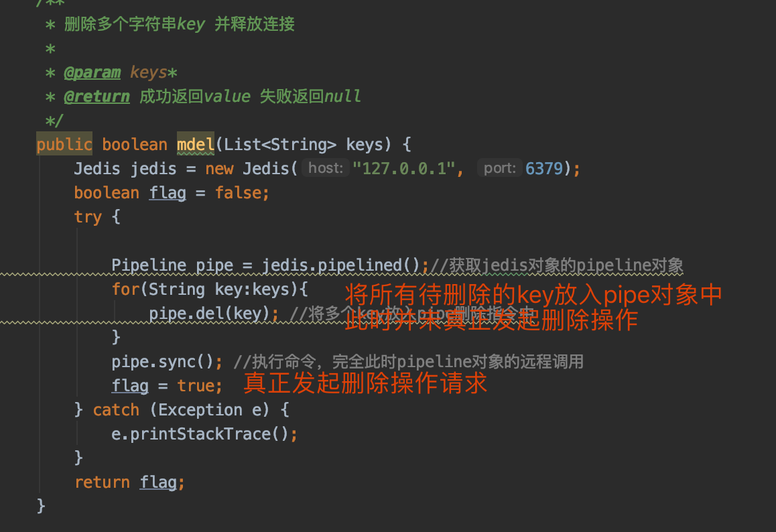The width and height of the screenshot is (776, 532).
Task: Click the return keyword
Action: (102, 482)
